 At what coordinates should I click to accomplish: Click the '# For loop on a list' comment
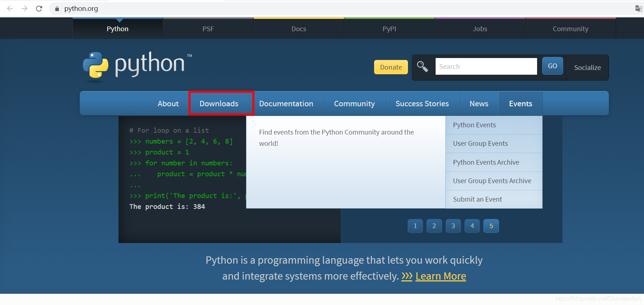pyautogui.click(x=169, y=131)
